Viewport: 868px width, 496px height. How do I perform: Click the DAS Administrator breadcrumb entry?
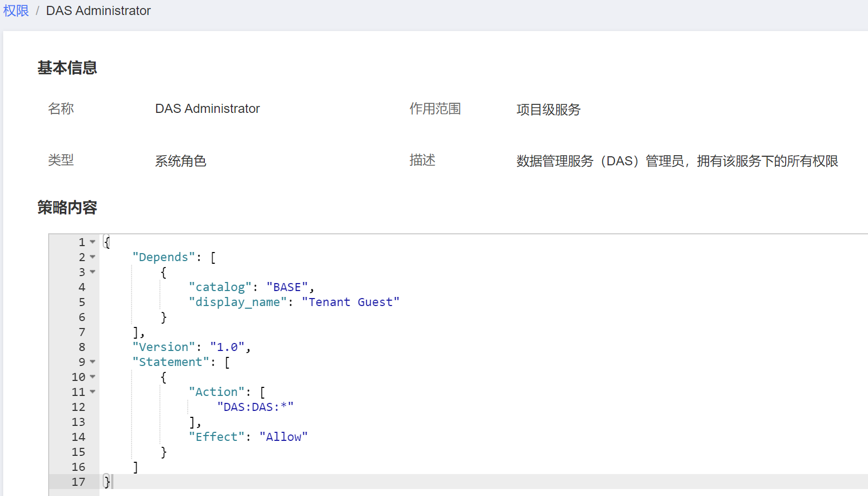[x=98, y=10]
